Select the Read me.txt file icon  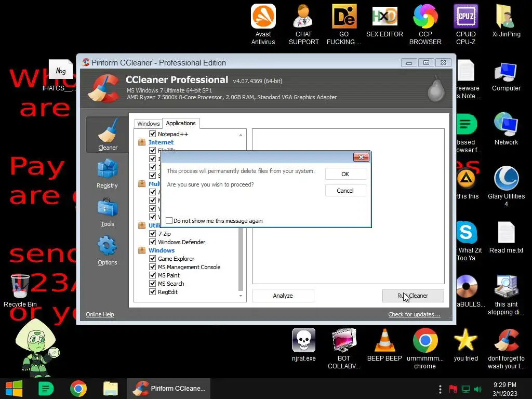point(506,237)
